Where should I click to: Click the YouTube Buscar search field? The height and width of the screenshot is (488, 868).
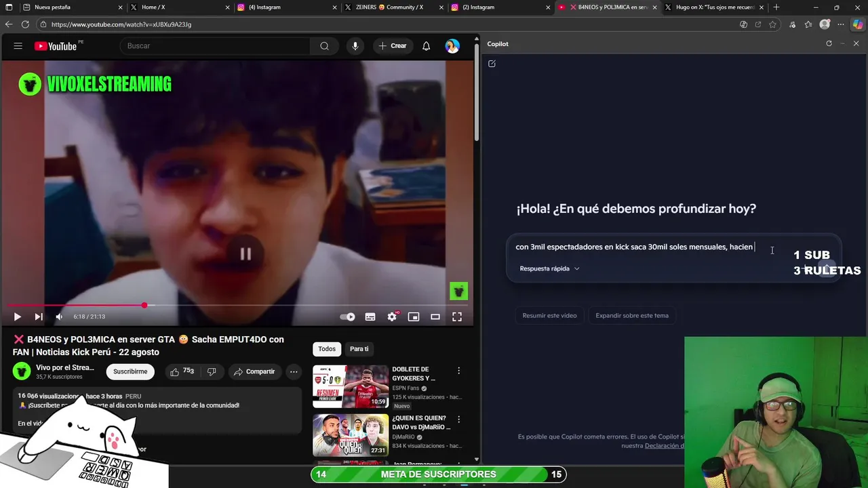point(216,46)
